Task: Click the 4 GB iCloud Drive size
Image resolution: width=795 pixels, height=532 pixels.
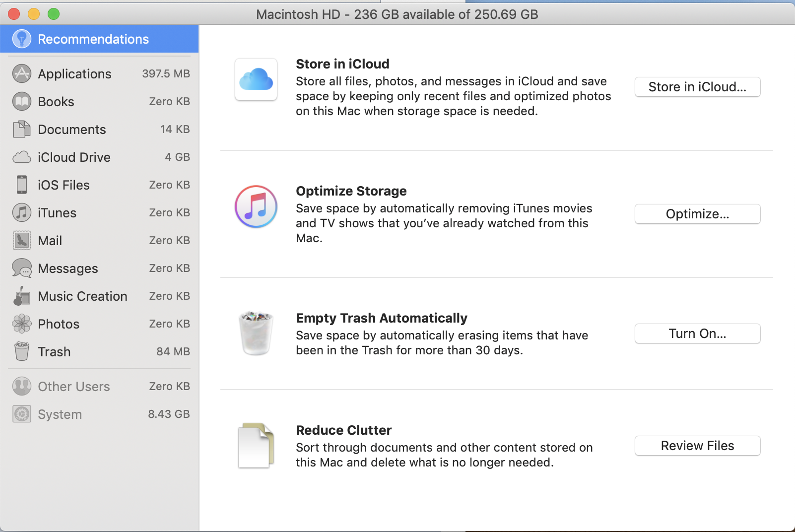Action: [178, 157]
